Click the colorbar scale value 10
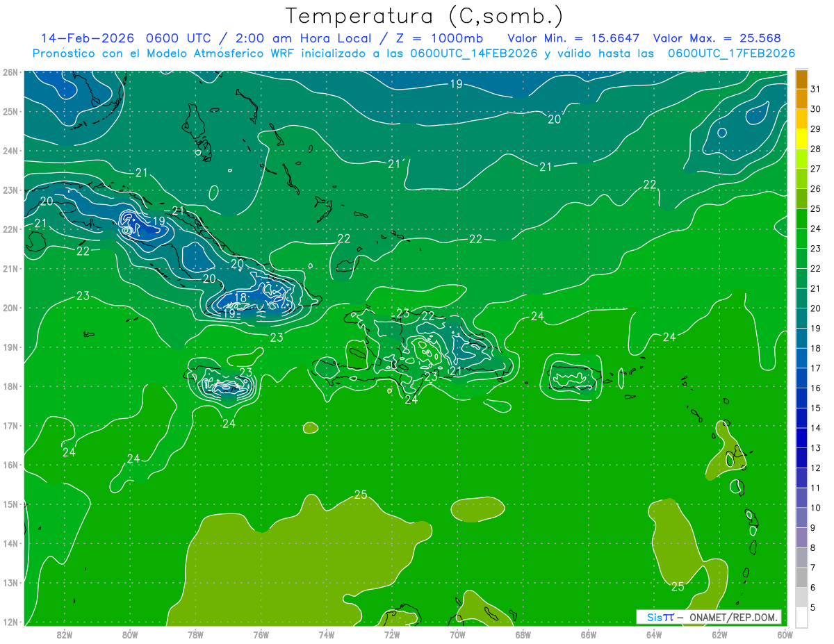The height and width of the screenshot is (644, 834). coord(816,508)
